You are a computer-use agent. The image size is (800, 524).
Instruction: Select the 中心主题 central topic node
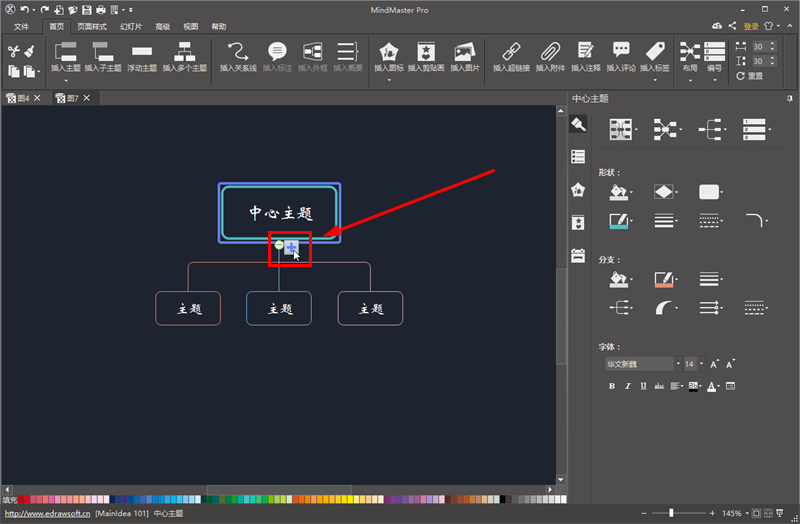point(280,213)
